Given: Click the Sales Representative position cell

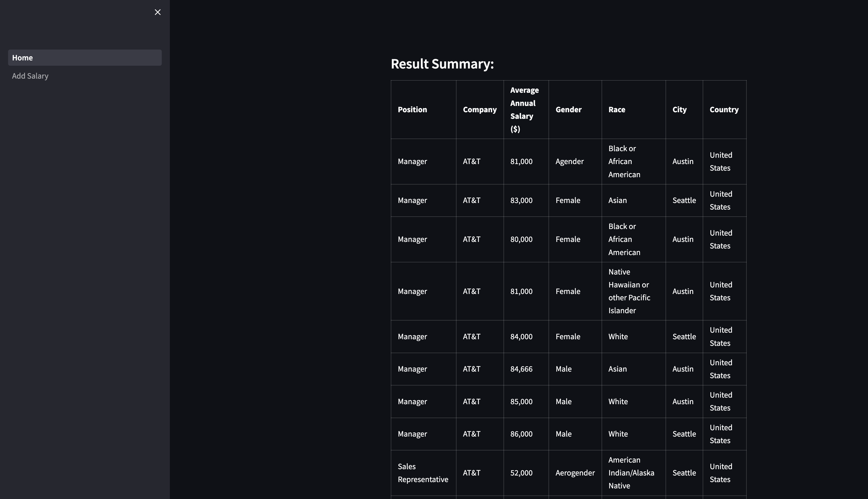Looking at the screenshot, I should coord(423,473).
